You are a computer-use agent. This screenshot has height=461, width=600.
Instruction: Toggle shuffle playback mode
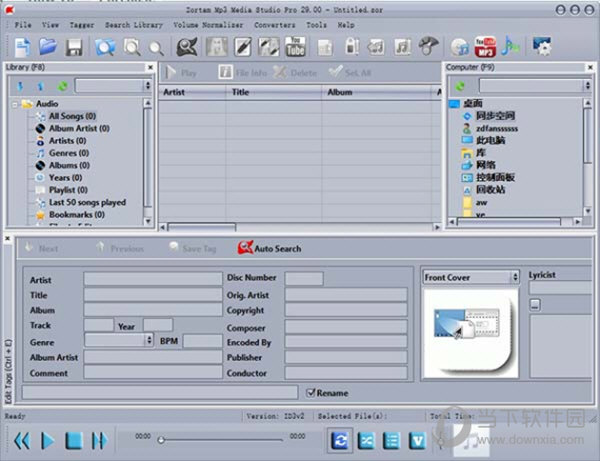click(x=366, y=438)
